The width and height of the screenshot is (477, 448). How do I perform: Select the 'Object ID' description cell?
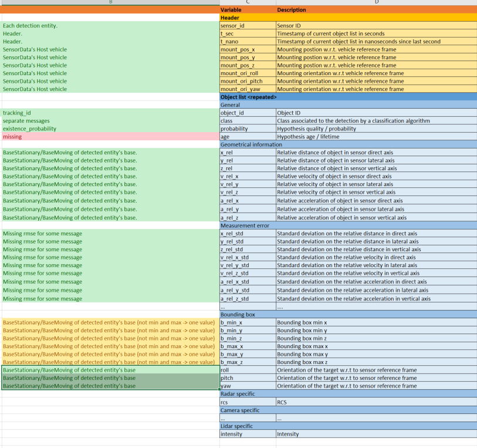point(377,113)
